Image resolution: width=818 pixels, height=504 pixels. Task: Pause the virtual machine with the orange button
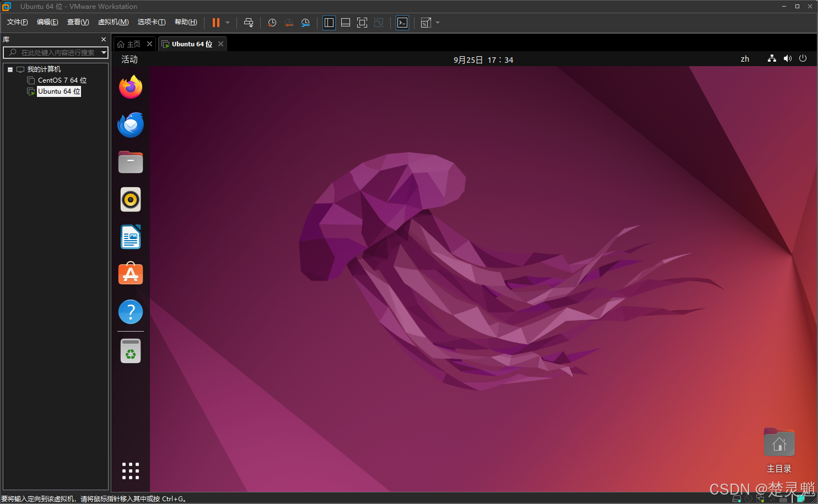tap(216, 23)
